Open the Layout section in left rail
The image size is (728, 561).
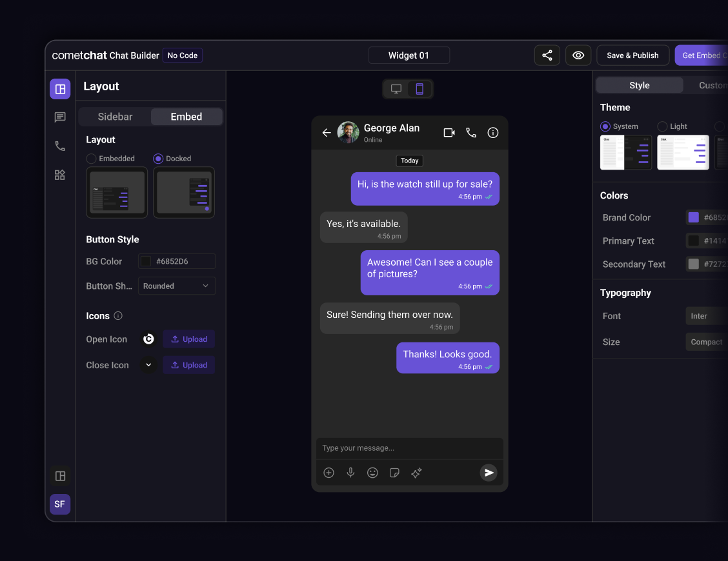click(60, 89)
